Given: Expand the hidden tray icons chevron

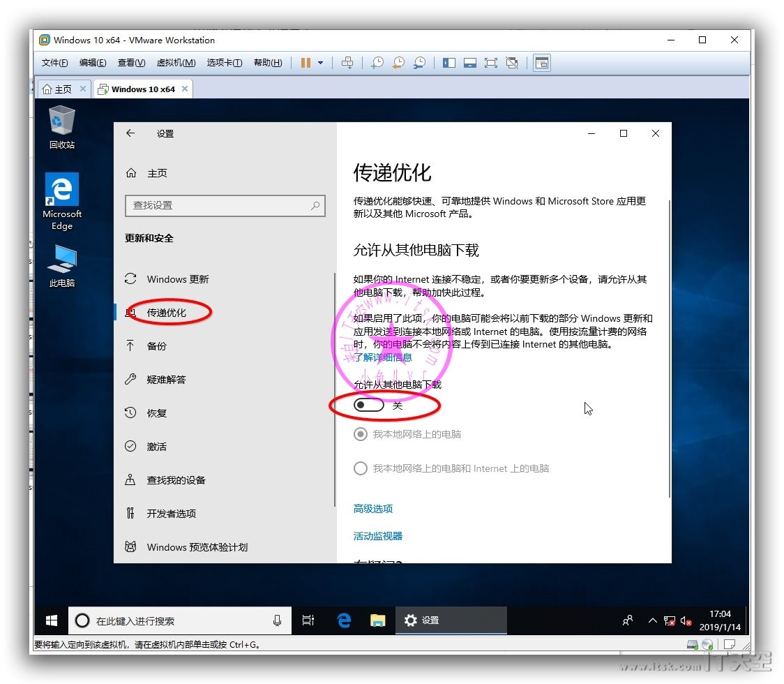Looking at the screenshot, I should point(652,621).
